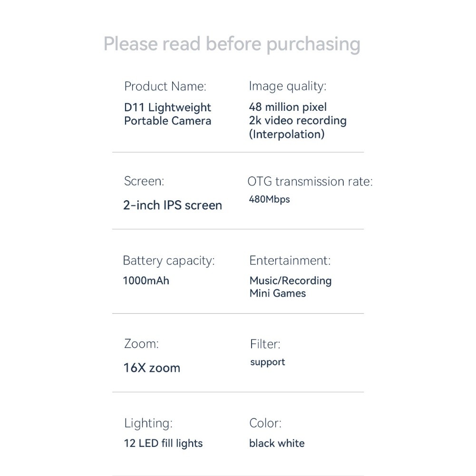The image size is (476, 476).
Task: Click the "Image quality:" label
Action: tap(287, 86)
